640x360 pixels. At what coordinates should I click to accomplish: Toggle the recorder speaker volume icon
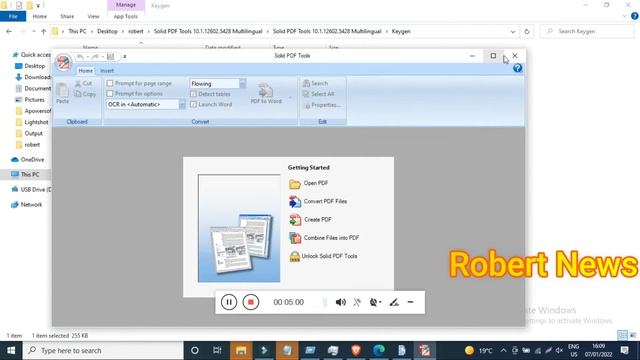[340, 302]
